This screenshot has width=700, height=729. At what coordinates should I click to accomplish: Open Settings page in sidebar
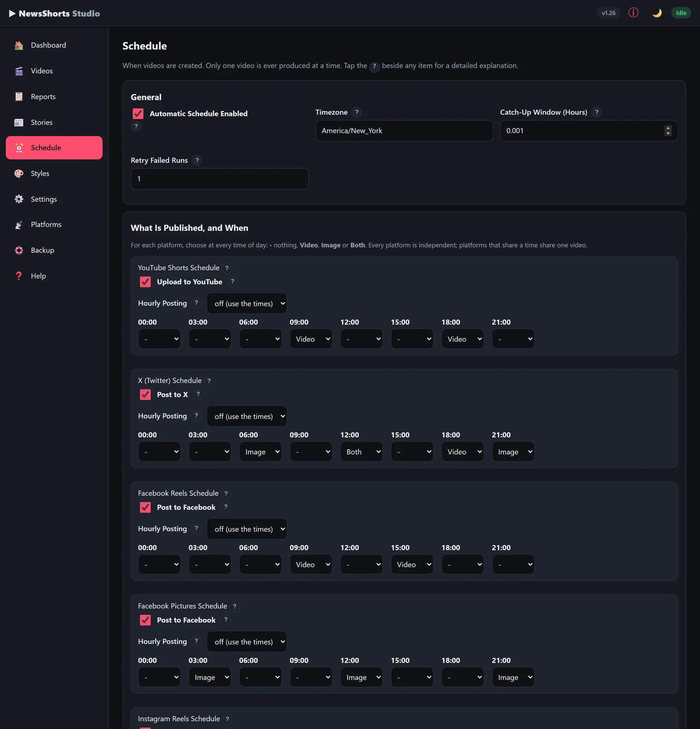coord(54,199)
